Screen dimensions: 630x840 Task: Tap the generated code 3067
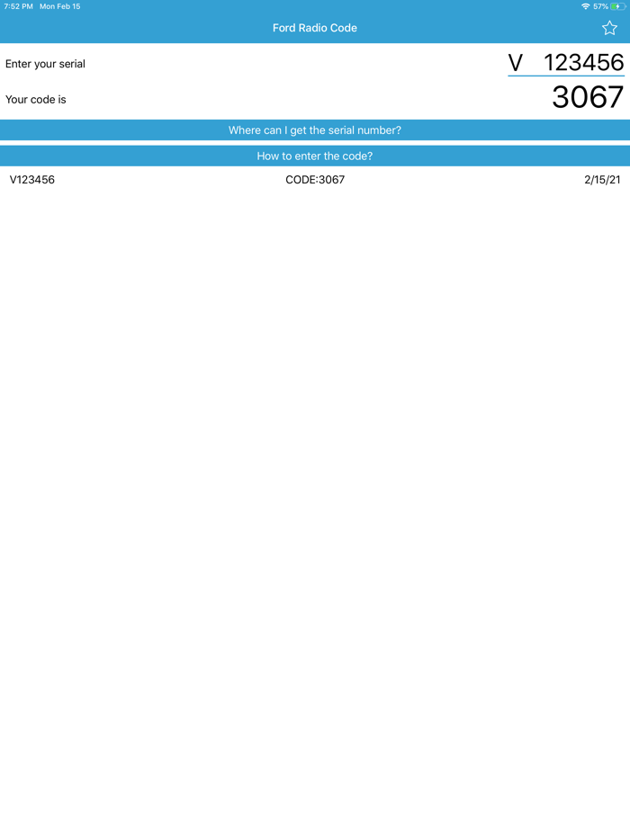point(588,97)
